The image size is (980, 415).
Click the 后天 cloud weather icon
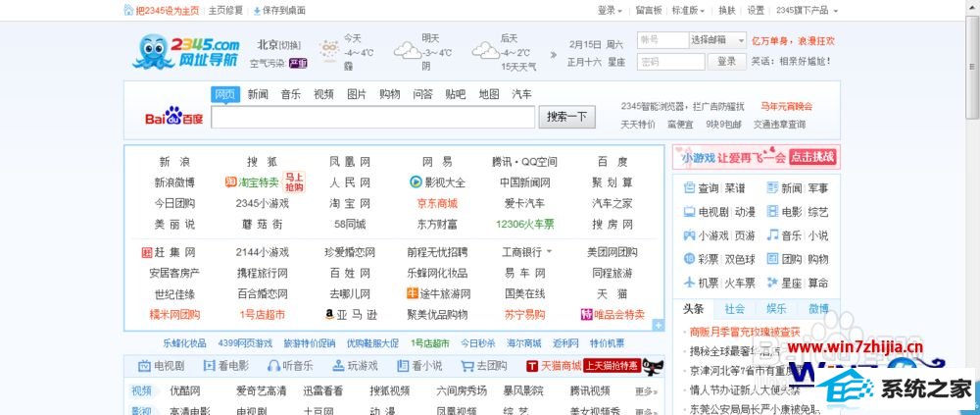pos(485,49)
